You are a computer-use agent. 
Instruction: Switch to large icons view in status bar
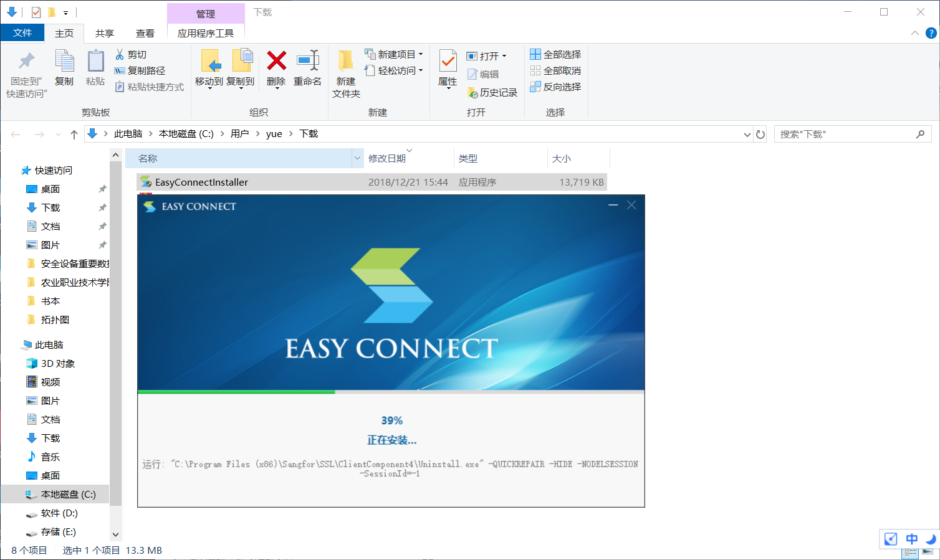tap(928, 552)
